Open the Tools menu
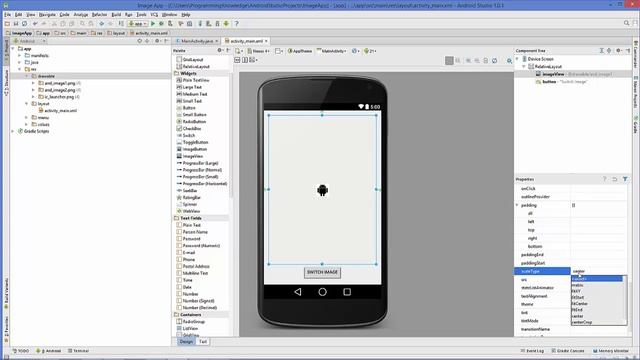The width and height of the screenshot is (640, 360). pyautogui.click(x=141, y=14)
